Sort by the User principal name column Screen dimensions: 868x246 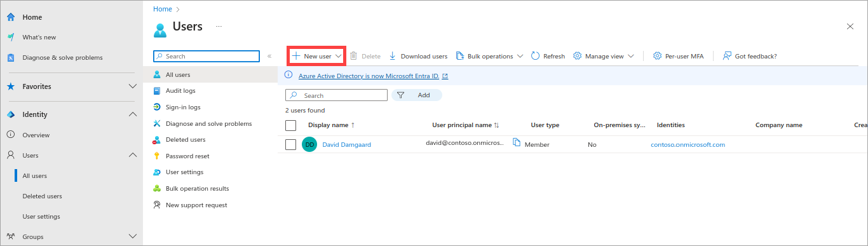466,125
